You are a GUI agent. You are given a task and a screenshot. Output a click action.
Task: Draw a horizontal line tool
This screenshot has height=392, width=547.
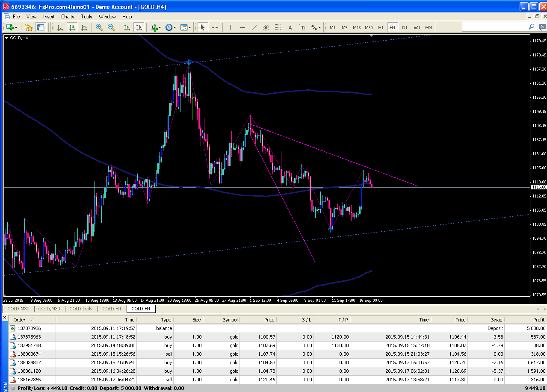[242, 27]
